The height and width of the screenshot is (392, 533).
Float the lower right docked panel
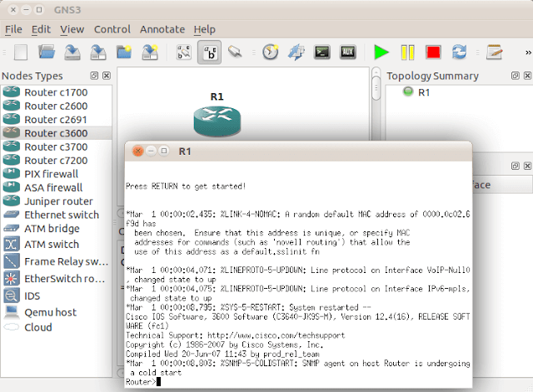tap(516, 166)
